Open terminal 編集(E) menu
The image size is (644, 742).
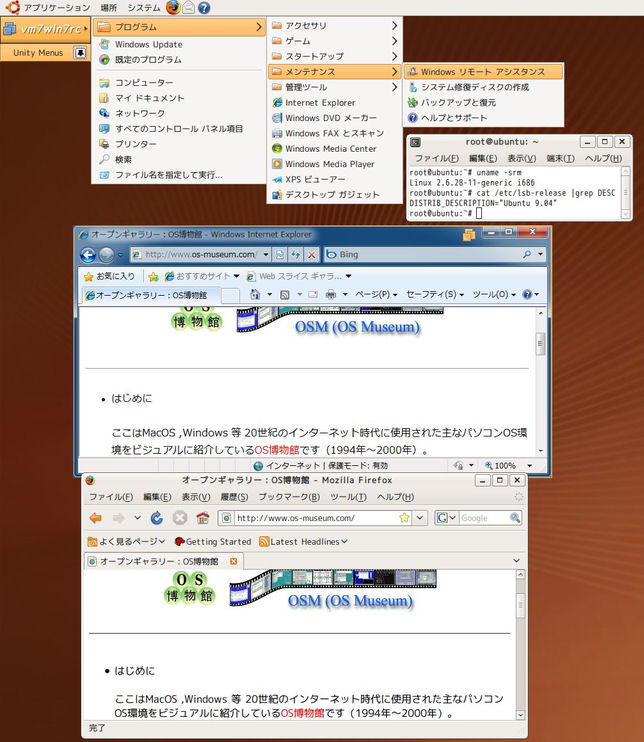483,159
